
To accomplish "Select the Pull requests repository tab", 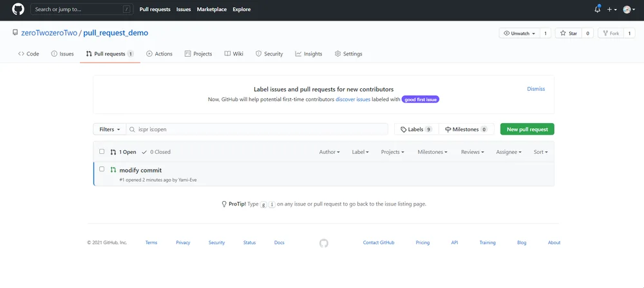I will click(110, 54).
